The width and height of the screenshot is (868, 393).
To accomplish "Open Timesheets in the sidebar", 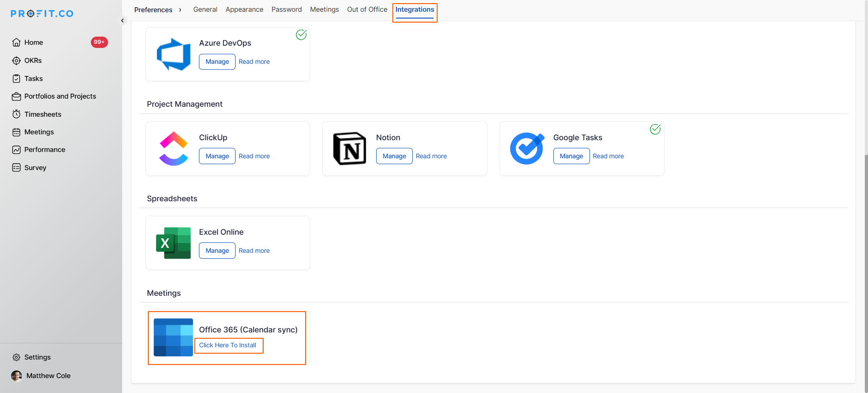I will tap(42, 114).
